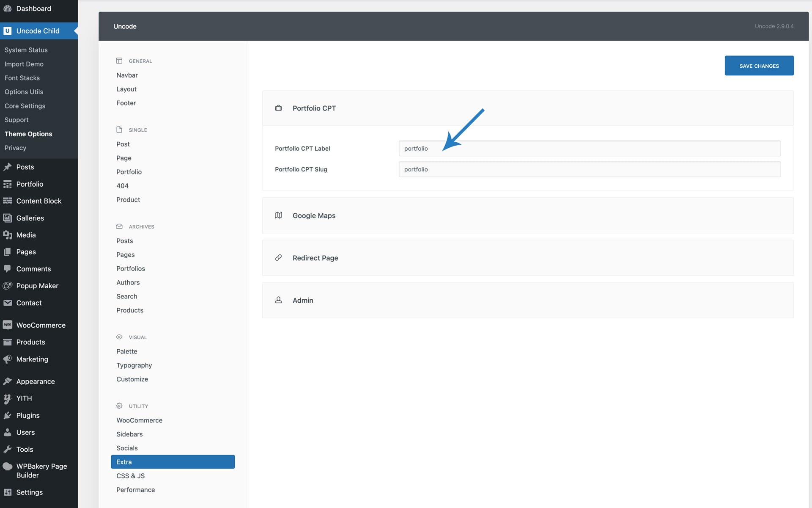Image resolution: width=812 pixels, height=508 pixels.
Task: Focus the Portfolio CPT Slug input
Action: 589,169
